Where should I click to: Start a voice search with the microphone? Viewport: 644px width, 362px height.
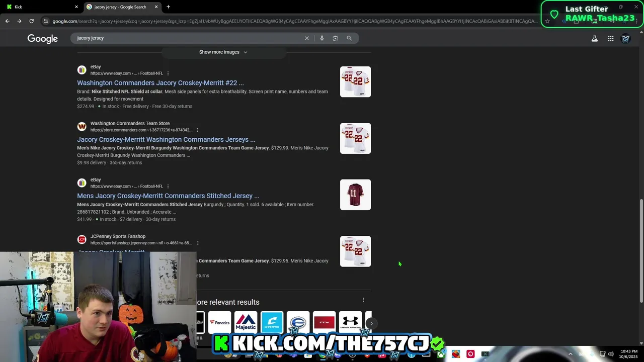click(x=322, y=38)
